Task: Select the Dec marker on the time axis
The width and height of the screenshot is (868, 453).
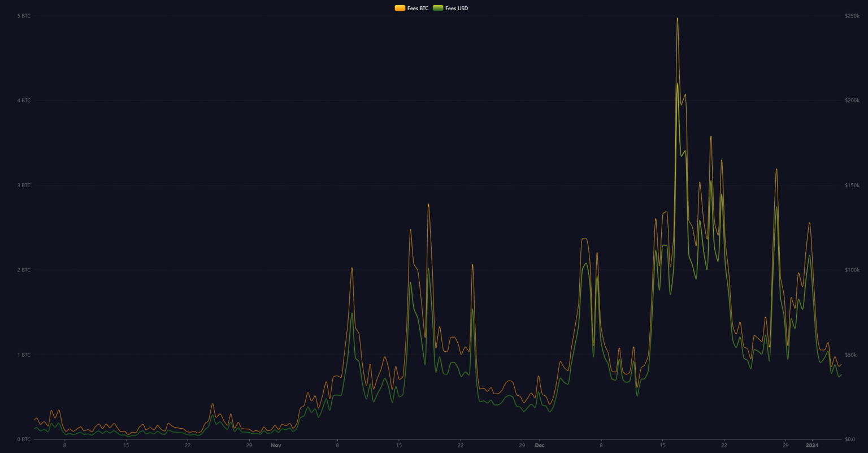Action: (x=540, y=445)
